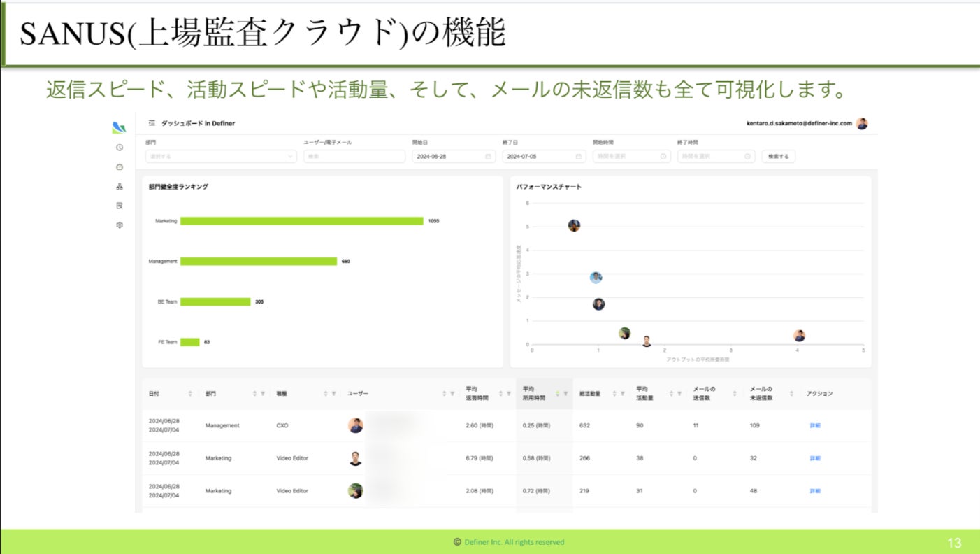The width and height of the screenshot is (980, 554).
Task: Click clock icon in 開始時間 field
Action: coord(663,157)
